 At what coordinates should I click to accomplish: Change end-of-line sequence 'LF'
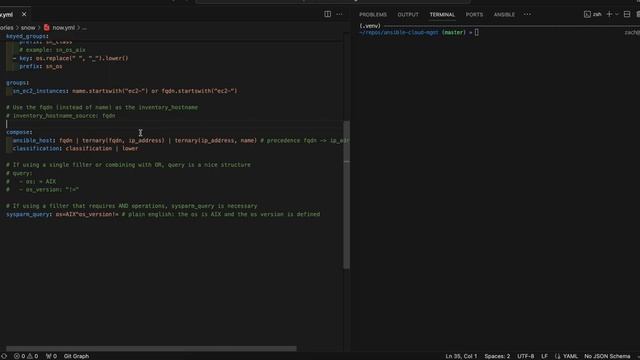click(544, 356)
